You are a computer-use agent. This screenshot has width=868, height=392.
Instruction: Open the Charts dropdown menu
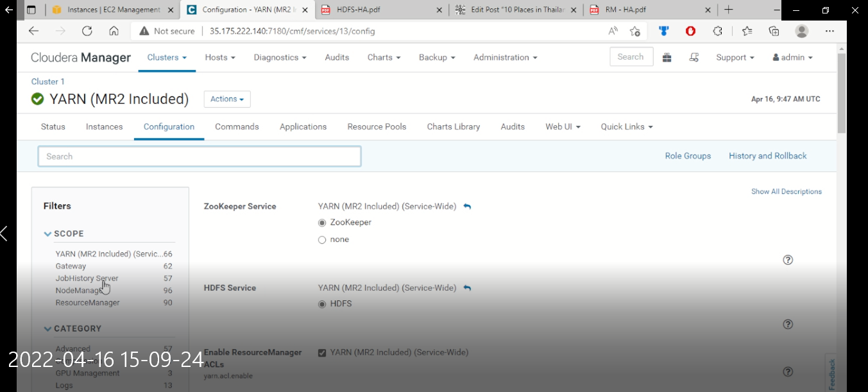(384, 57)
